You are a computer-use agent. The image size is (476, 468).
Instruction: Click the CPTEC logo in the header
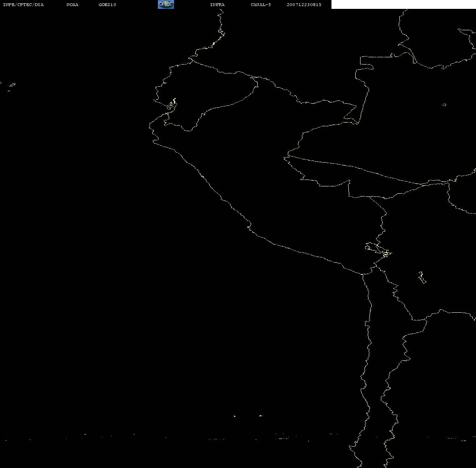click(x=166, y=4)
